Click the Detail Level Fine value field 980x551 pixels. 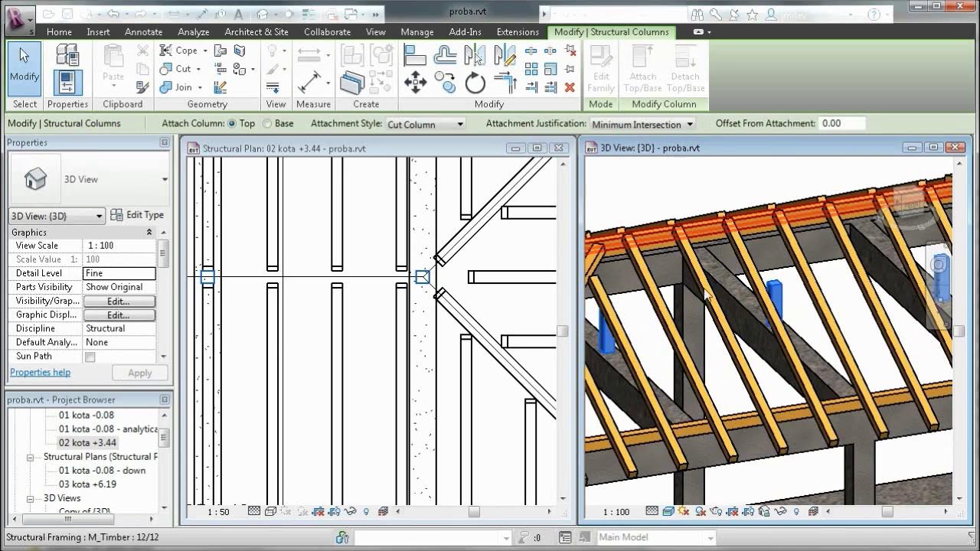tap(119, 273)
